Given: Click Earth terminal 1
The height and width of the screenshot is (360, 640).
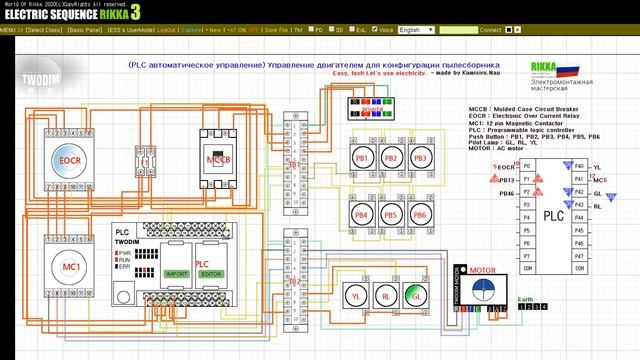Looking at the screenshot, I should coord(521,307).
